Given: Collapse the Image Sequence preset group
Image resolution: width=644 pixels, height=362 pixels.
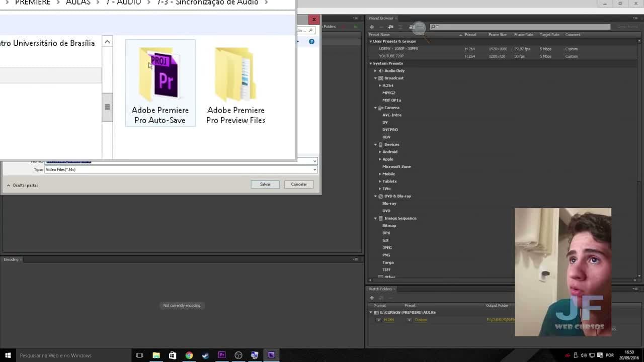Looking at the screenshot, I should click(x=375, y=218).
